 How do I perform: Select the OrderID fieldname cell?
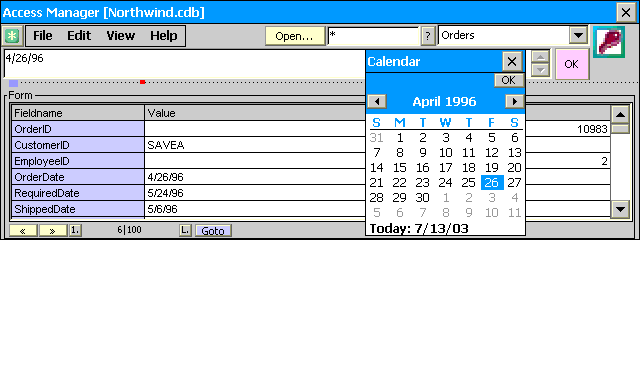pos(78,129)
